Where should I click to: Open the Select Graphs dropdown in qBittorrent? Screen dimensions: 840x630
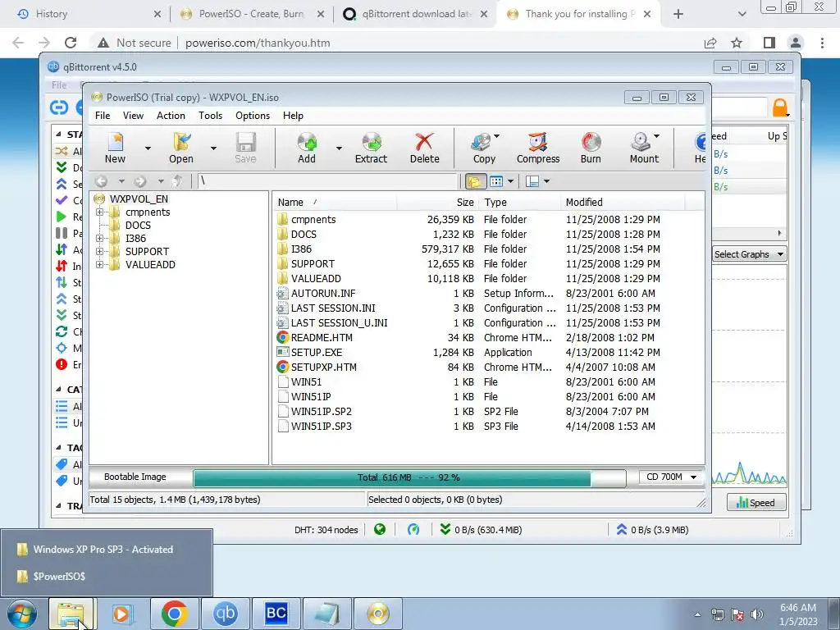(749, 254)
